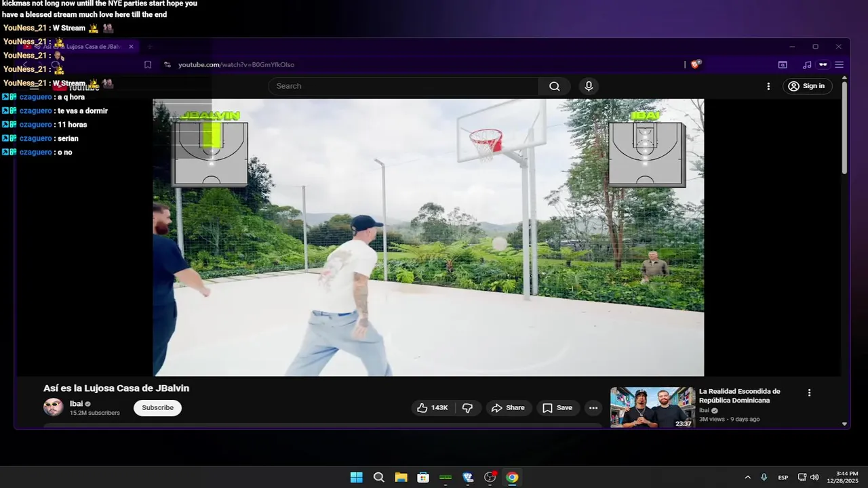The width and height of the screenshot is (868, 488).
Task: Click the 9 days ago video metadata text
Action: (745, 419)
